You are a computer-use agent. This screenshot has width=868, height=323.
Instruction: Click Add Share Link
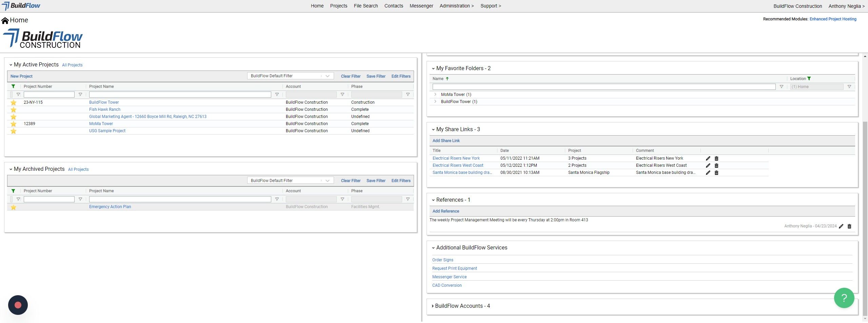pyautogui.click(x=446, y=141)
